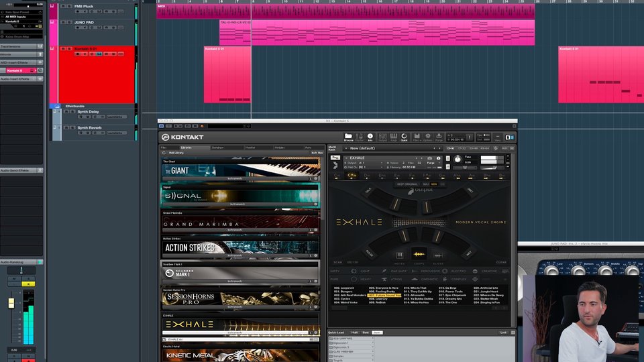Open Session Horns Pro library thumbnail
The image size is (644, 362).
click(241, 299)
